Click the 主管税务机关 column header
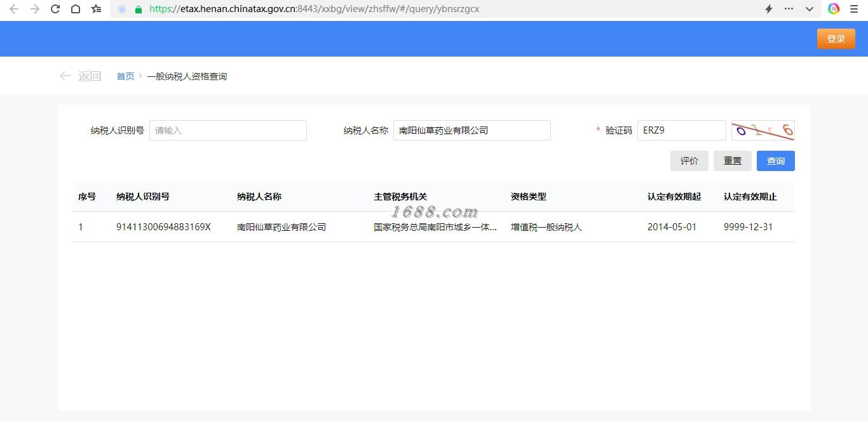Screen dimensions: 868x421 [x=400, y=197]
